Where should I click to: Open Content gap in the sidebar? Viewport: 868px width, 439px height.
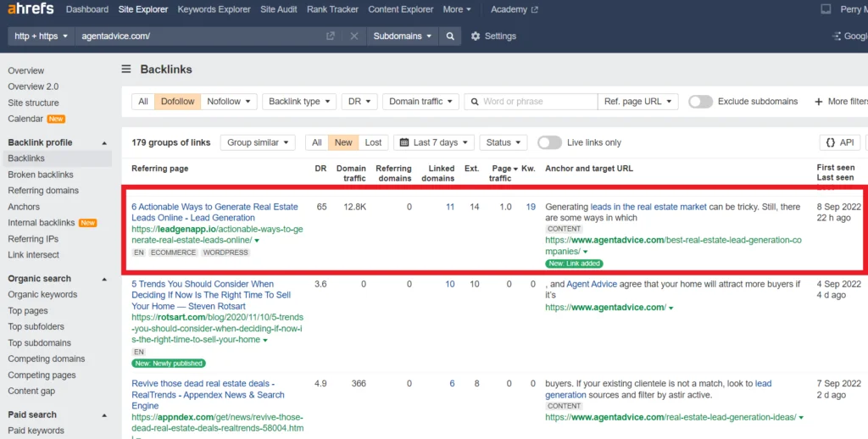click(31, 391)
